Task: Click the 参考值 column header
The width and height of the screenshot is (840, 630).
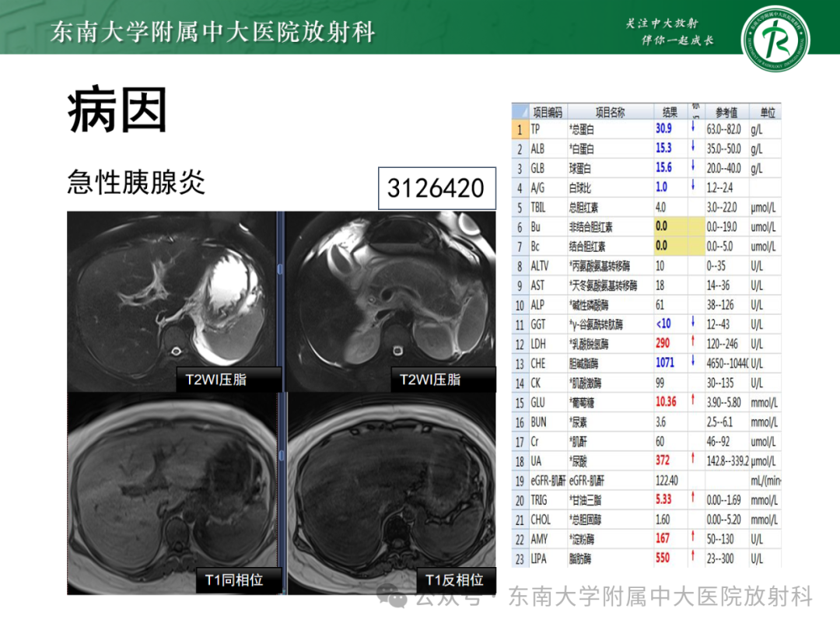Action: point(726,112)
